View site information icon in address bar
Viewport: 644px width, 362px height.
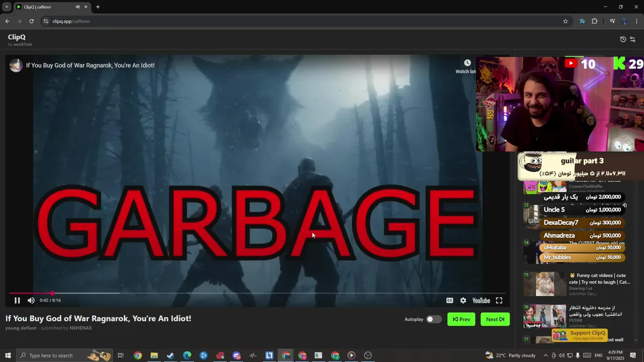point(46,21)
